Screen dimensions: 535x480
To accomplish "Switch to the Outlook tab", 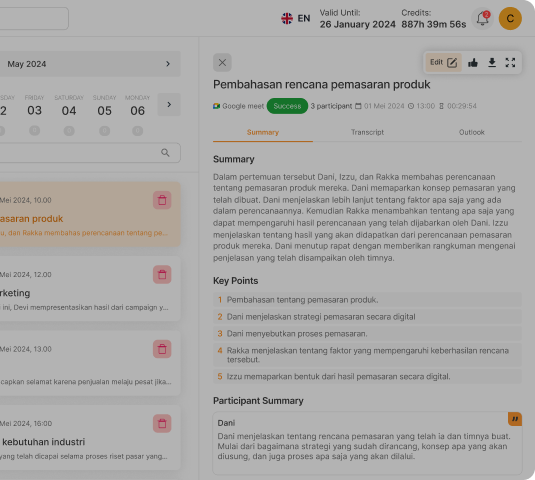I will pyautogui.click(x=472, y=132).
